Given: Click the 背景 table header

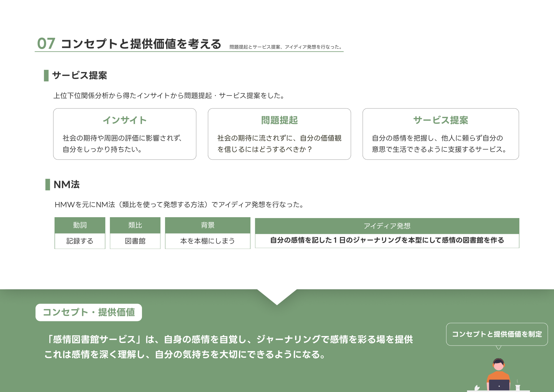Looking at the screenshot, I should coord(207,225).
